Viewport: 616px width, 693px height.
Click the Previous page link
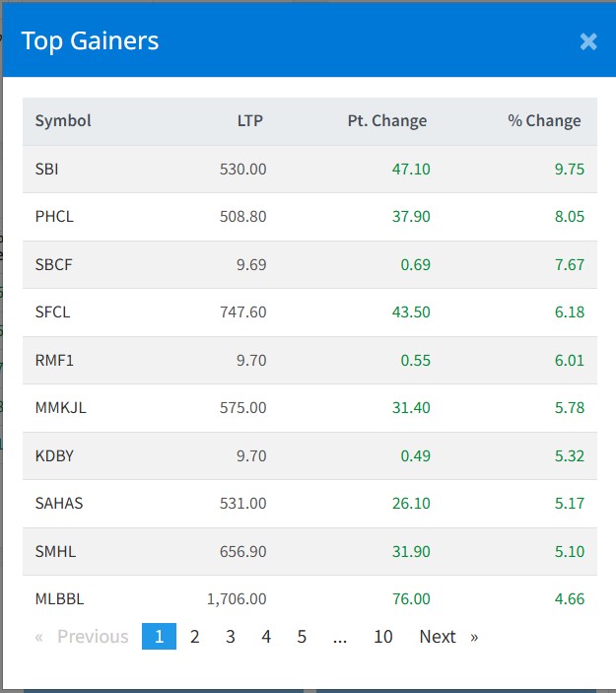coord(83,637)
